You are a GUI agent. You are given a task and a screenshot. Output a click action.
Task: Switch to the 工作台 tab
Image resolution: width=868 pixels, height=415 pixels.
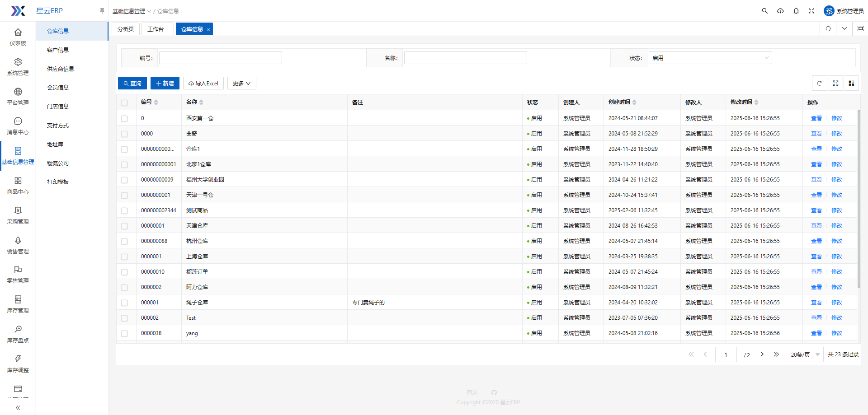(156, 29)
